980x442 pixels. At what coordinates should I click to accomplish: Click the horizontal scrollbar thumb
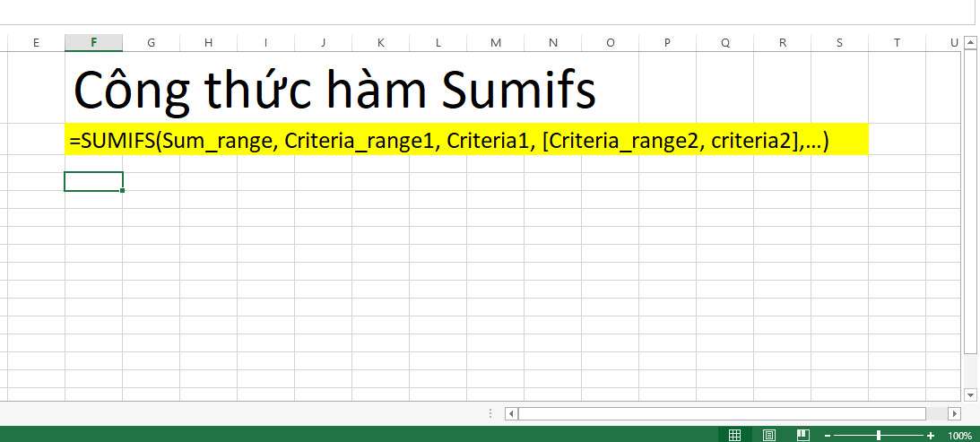coord(722,414)
